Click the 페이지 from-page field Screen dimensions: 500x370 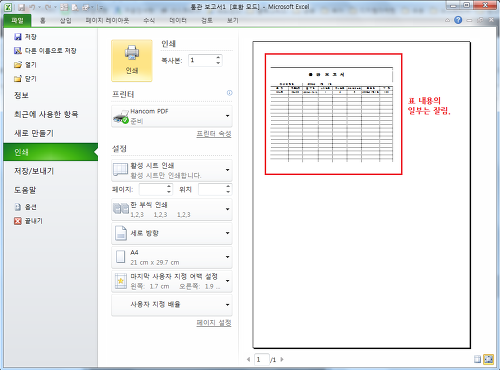pos(153,189)
